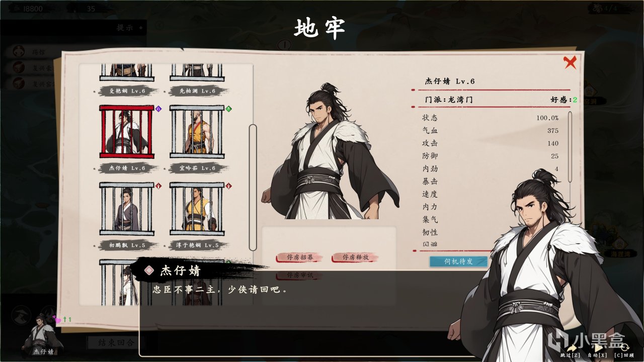The height and width of the screenshot is (362, 644).
Task: Click the 结束回合 end turn button
Action: point(115,342)
